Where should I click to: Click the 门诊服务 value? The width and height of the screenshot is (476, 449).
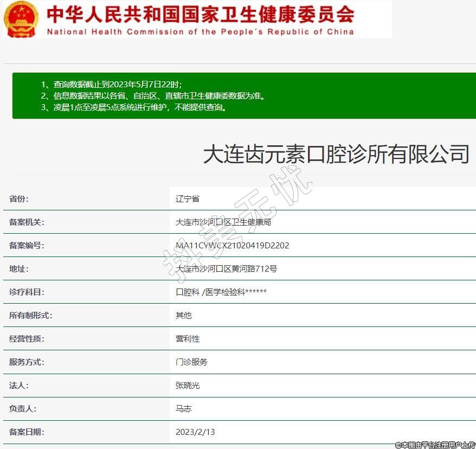click(191, 362)
